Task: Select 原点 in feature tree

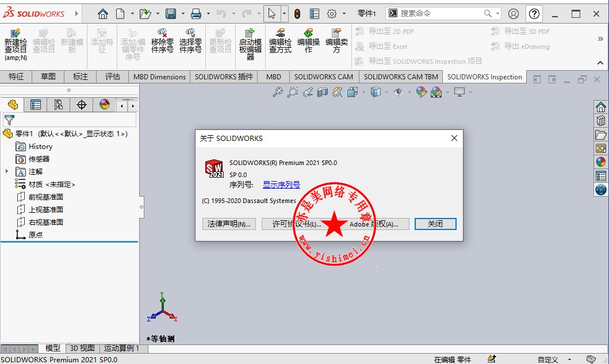Action: pos(36,235)
